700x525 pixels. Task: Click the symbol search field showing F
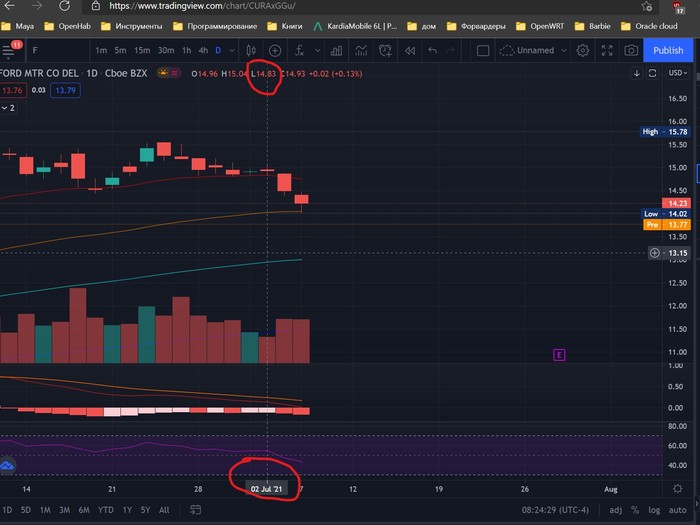point(58,50)
